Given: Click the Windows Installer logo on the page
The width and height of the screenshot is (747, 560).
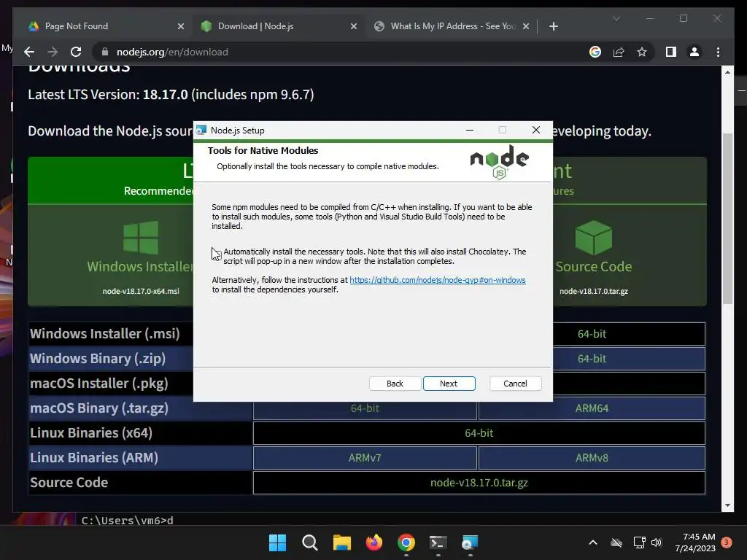Looking at the screenshot, I should point(141,237).
